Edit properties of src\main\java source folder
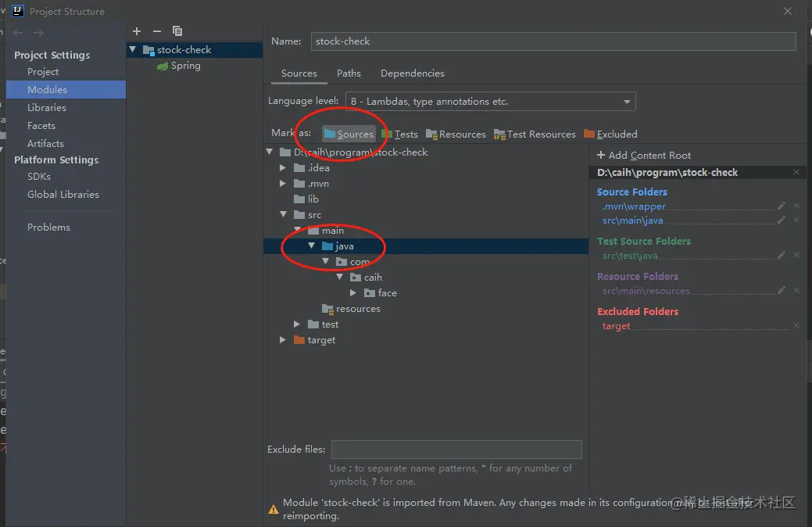 (782, 220)
